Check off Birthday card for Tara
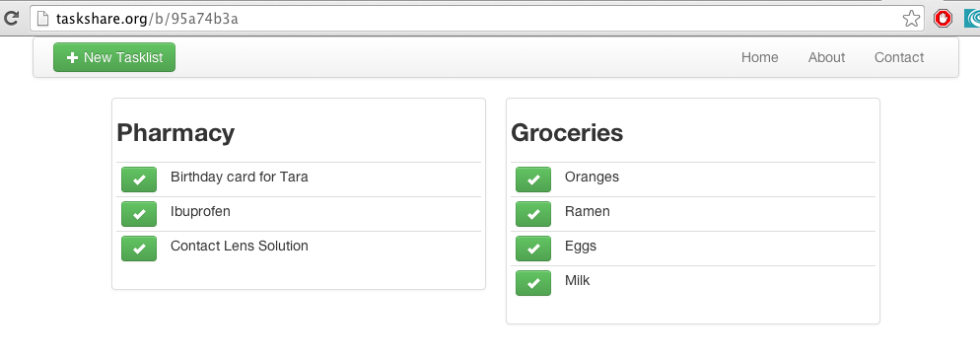The width and height of the screenshot is (980, 357). pos(139,179)
